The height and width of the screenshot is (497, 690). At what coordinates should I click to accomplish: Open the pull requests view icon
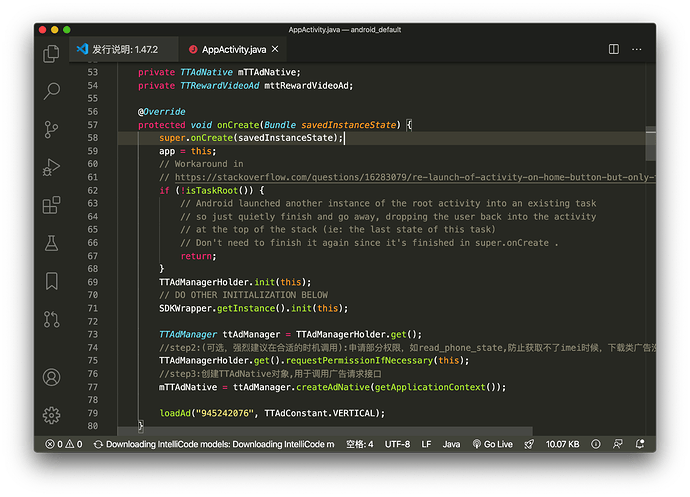(x=51, y=319)
